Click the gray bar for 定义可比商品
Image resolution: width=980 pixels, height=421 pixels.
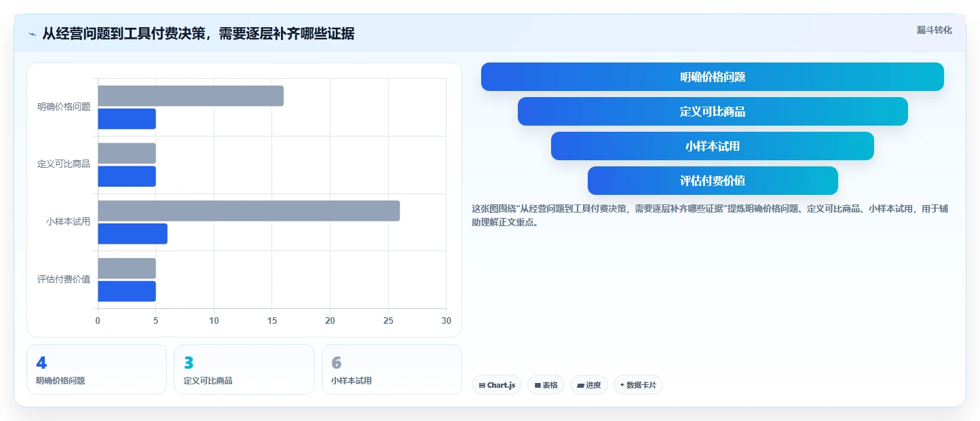coord(127,153)
